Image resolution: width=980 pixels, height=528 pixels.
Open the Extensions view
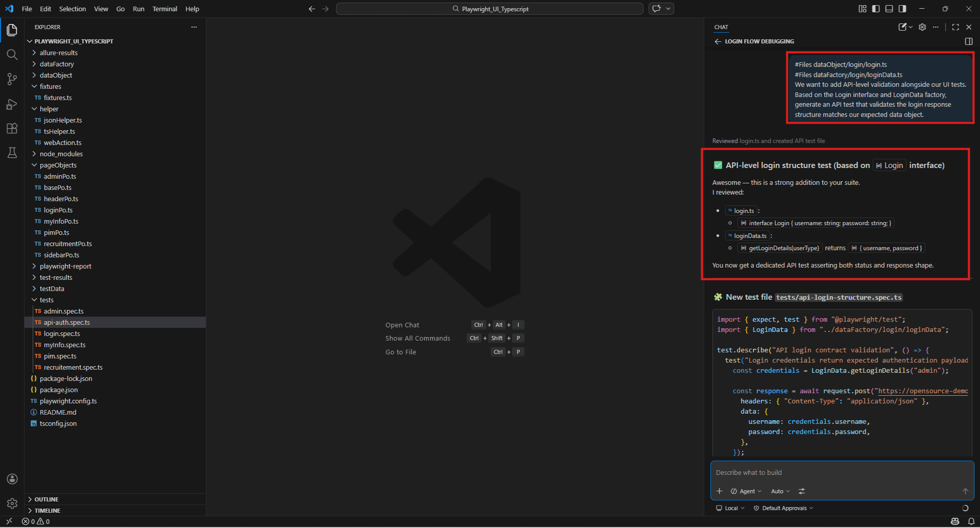click(x=12, y=128)
